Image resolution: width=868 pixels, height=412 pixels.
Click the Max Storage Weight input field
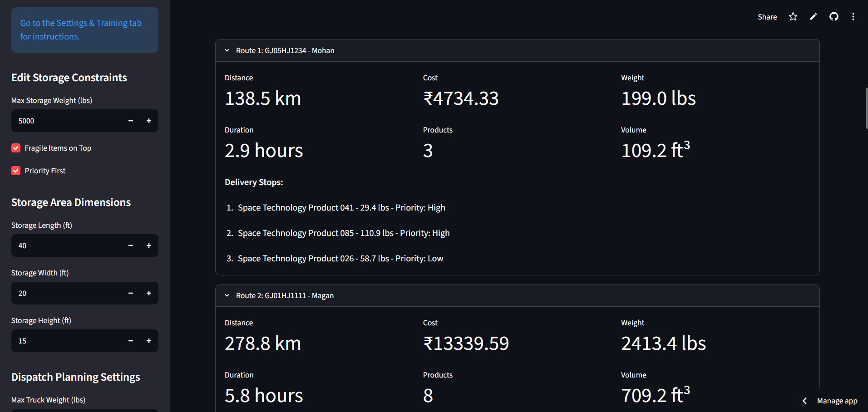tap(67, 121)
